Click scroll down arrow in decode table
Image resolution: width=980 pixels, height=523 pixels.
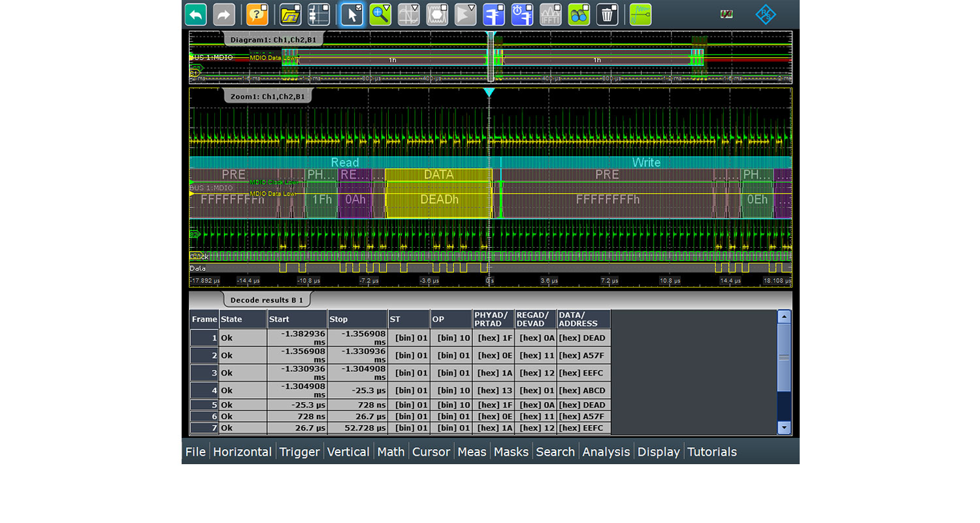click(784, 428)
